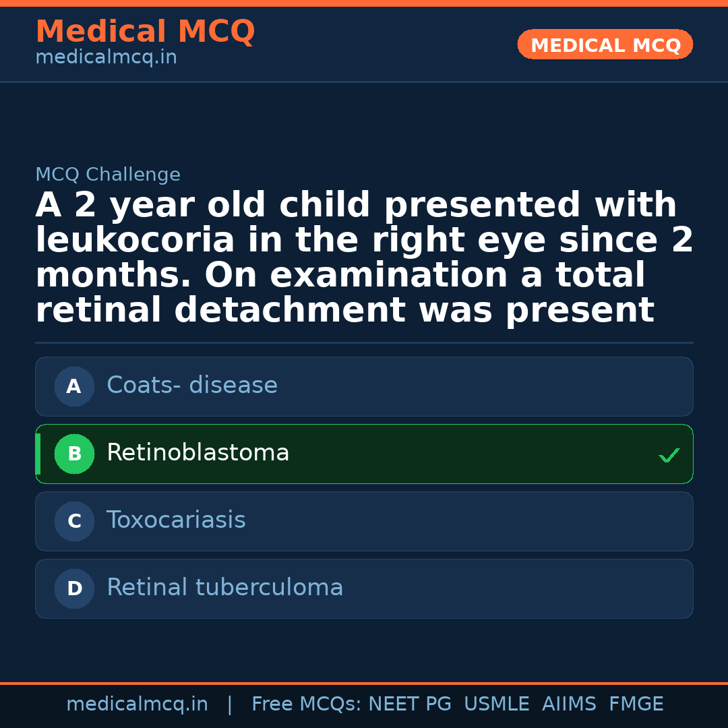Click the letter D circle badge
This screenshot has width=728, height=728.
click(x=74, y=589)
